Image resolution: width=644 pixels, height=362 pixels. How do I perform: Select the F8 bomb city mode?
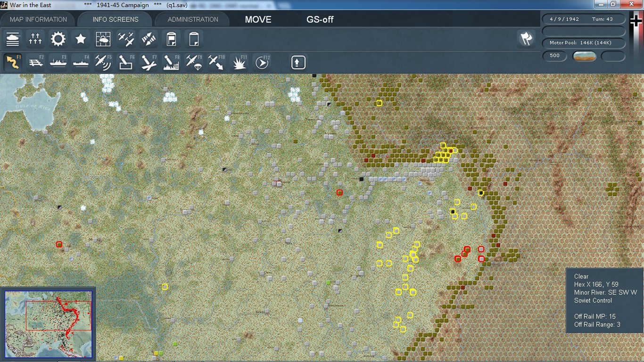click(171, 62)
